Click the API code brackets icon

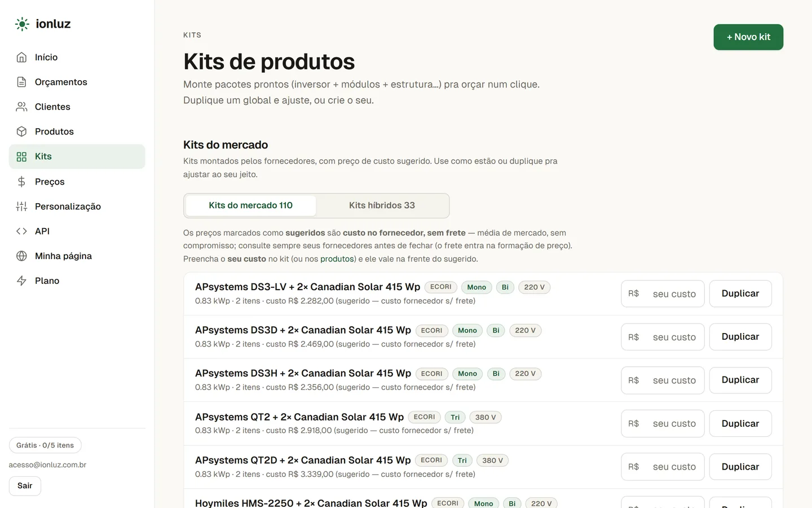tap(21, 231)
